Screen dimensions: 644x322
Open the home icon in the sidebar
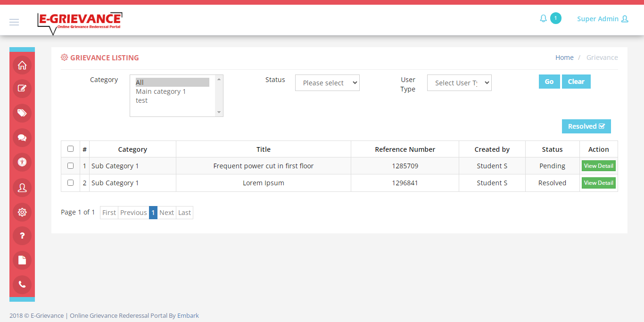tap(22, 66)
